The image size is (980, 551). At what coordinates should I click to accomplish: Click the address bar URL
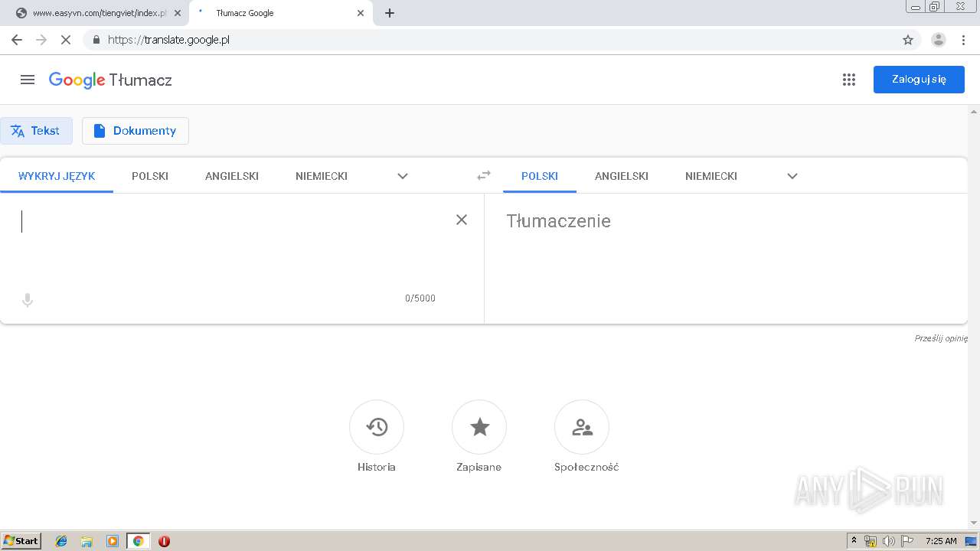tap(168, 40)
